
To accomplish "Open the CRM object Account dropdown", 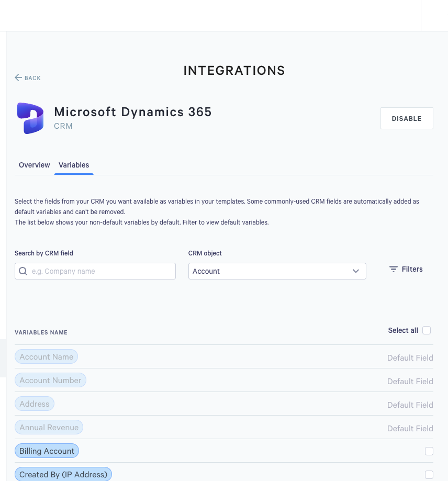I will (277, 271).
